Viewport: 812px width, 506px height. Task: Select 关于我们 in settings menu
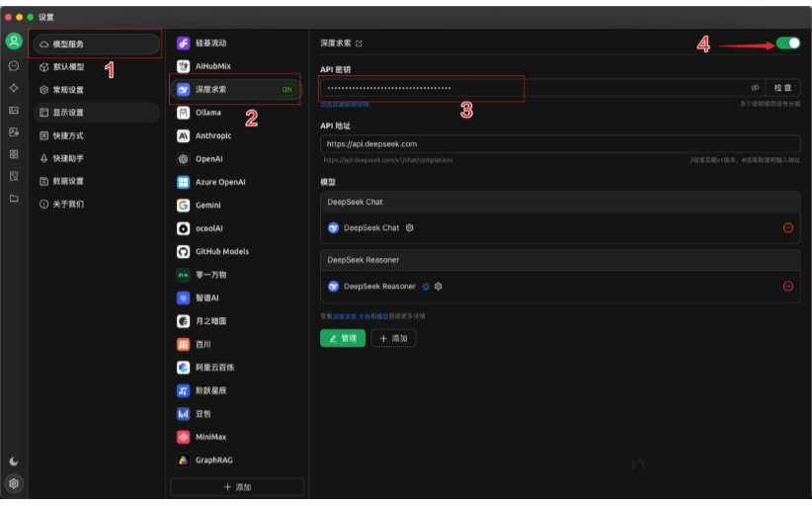(x=97, y=204)
